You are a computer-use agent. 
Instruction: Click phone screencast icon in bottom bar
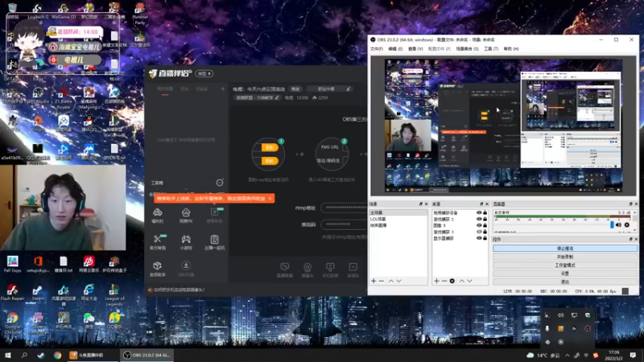tap(330, 269)
